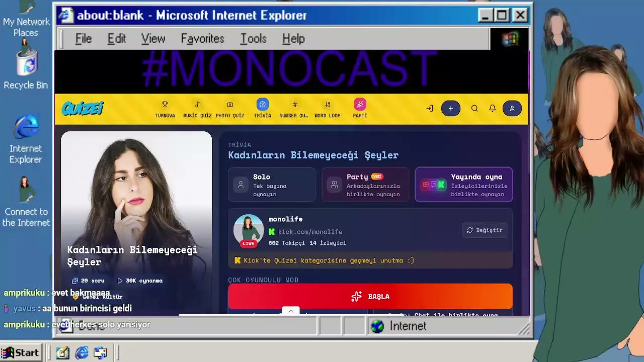Screen dimensions: 644x362
Task: Click the Kick'te Quizei kategorisine reminder
Action: [329, 260]
